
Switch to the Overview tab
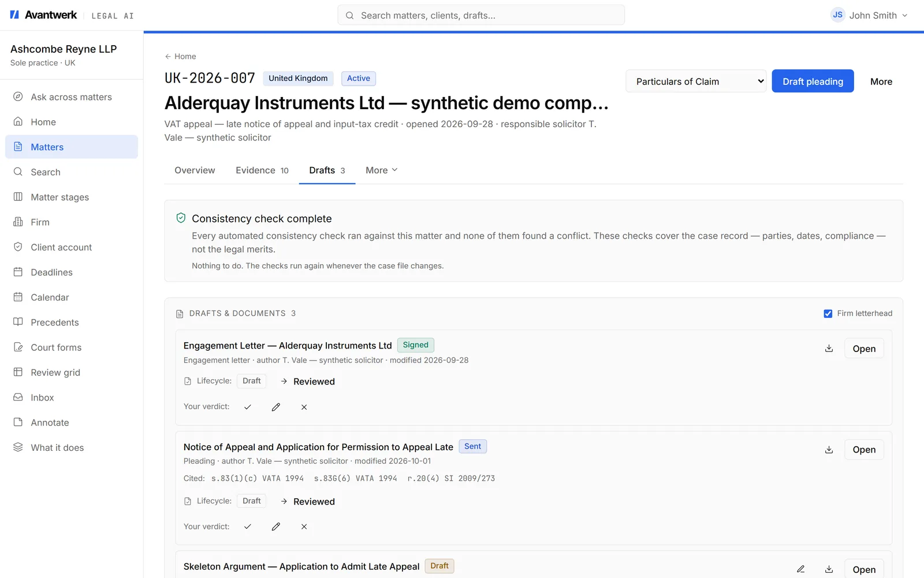point(195,170)
